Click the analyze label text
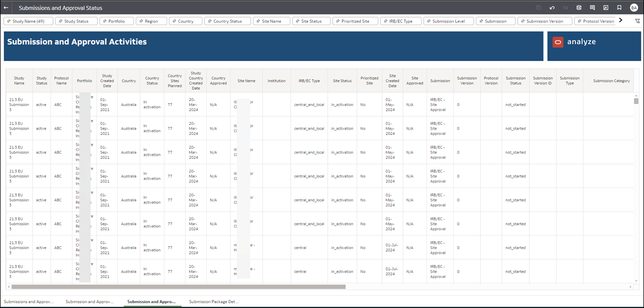 point(581,42)
